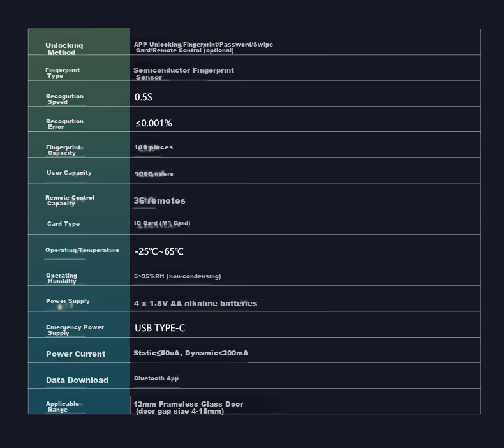This screenshot has width=504, height=448.
Task: Select the 'IC Card (M1 Card)' value
Action: click(162, 223)
